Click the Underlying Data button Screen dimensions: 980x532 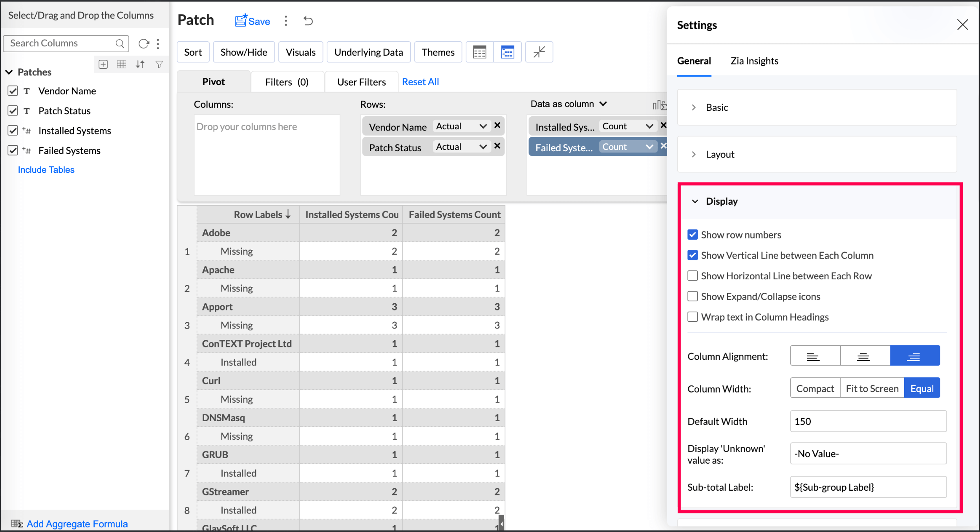point(368,52)
